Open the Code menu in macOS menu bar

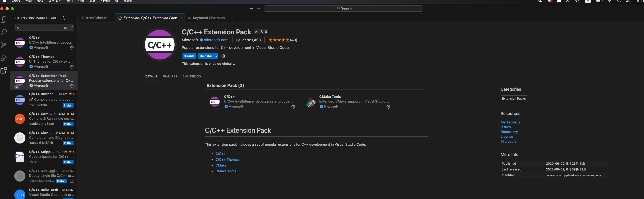pos(16,1)
